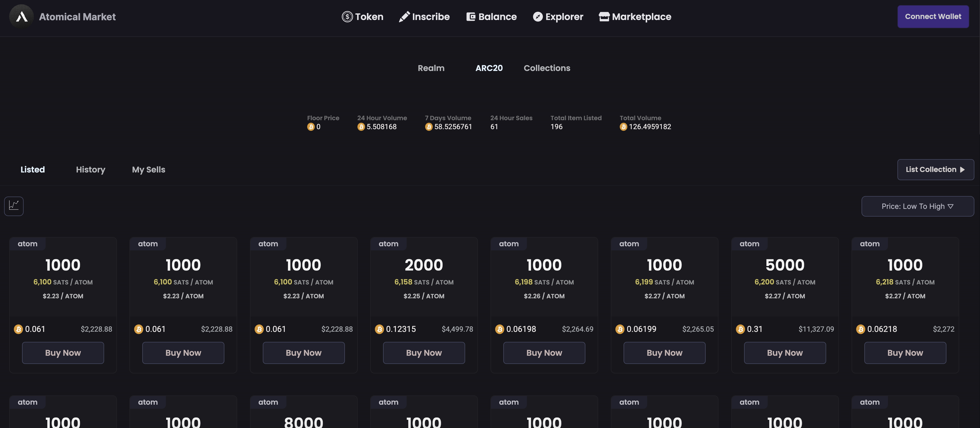Buy Now the 5000 atom listing at 0.31
The image size is (980, 428).
pyautogui.click(x=785, y=353)
